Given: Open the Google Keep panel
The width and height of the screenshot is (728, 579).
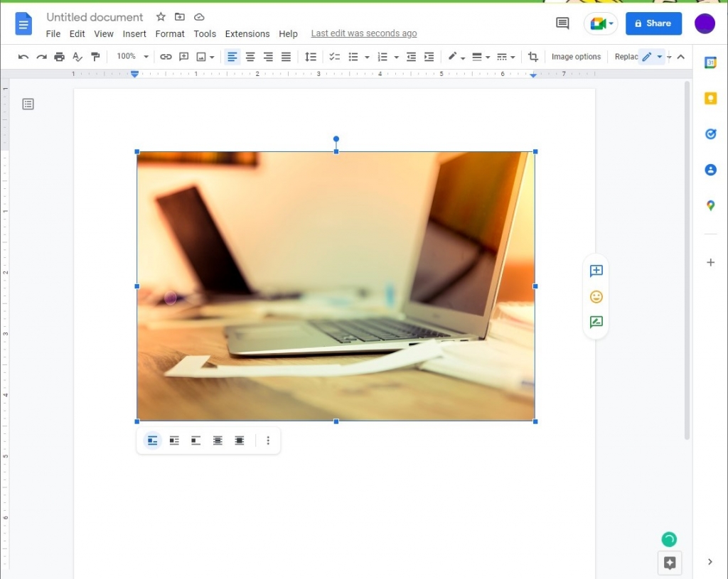Looking at the screenshot, I should click(x=710, y=98).
